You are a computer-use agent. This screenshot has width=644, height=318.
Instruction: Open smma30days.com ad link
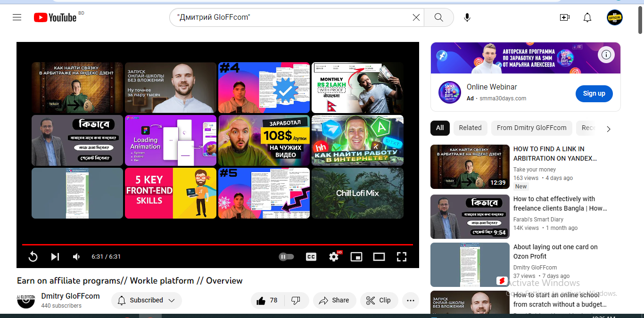503,98
